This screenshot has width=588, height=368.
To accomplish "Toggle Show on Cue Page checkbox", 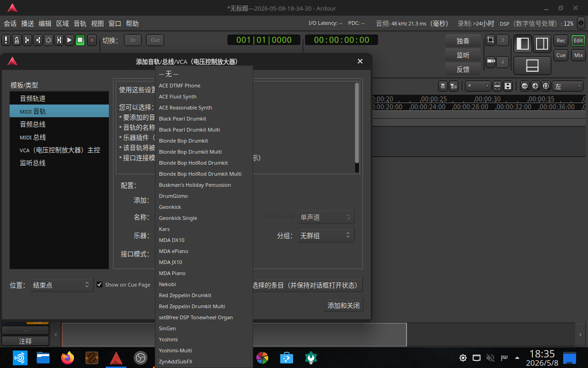I will coord(99,285).
